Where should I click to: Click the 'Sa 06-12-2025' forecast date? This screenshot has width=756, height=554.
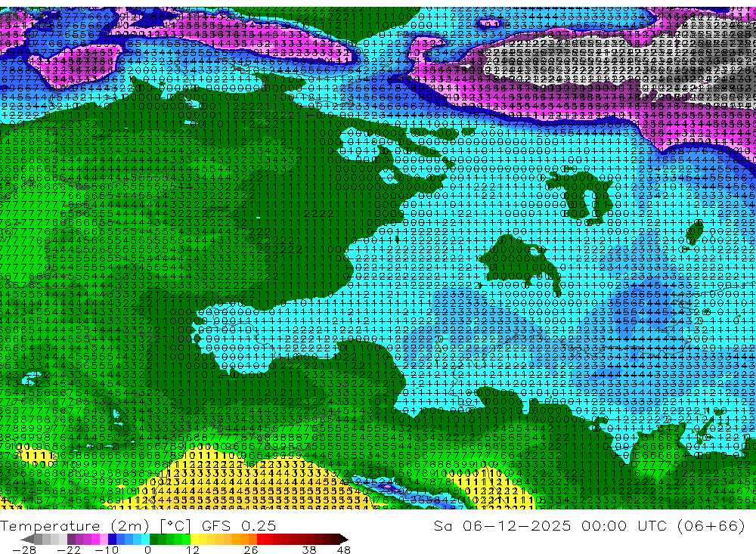pyautogui.click(x=502, y=525)
